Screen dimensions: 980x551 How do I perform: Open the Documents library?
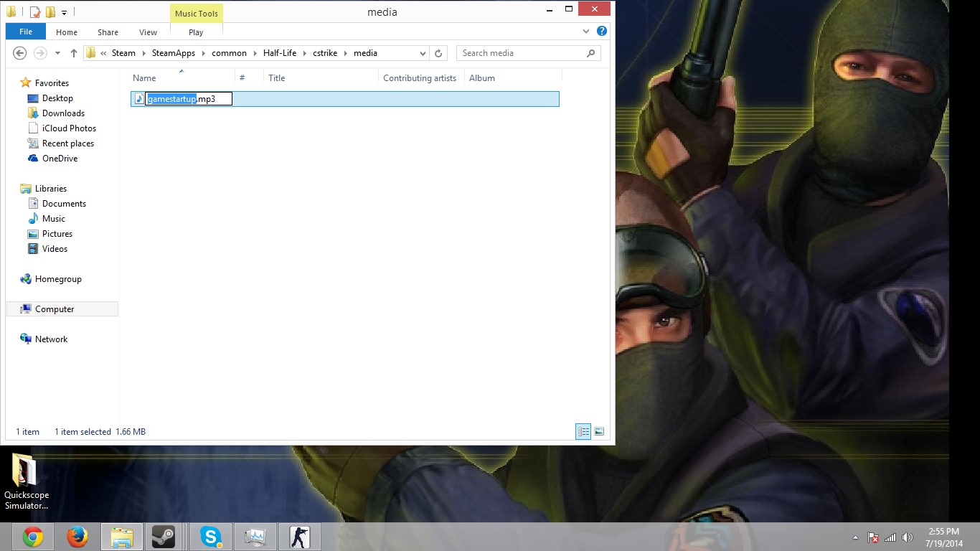tap(64, 204)
